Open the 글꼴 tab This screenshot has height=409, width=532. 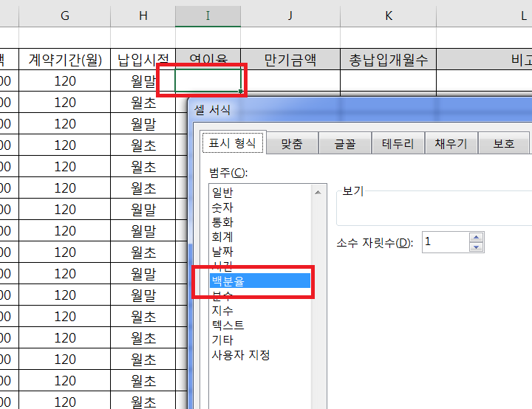coord(344,144)
